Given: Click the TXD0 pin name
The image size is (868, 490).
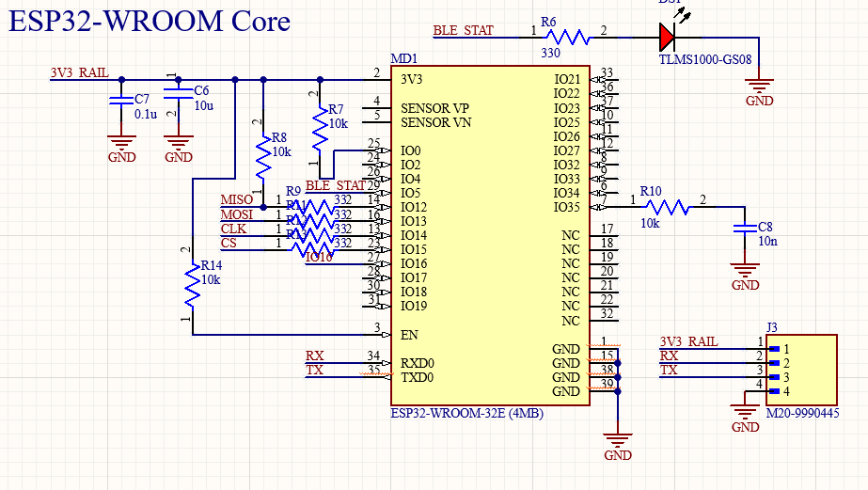Looking at the screenshot, I should (418, 377).
